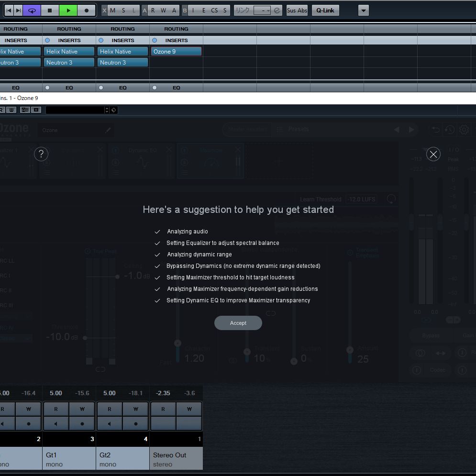Image resolution: width=476 pixels, height=476 pixels.
Task: Open the question mark help in the overlay
Action: coord(41,154)
